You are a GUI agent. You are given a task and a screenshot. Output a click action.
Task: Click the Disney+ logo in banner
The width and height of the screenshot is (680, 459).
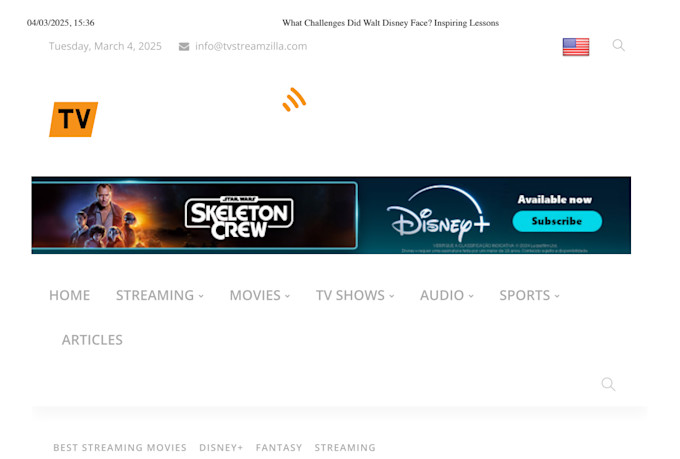tap(438, 213)
